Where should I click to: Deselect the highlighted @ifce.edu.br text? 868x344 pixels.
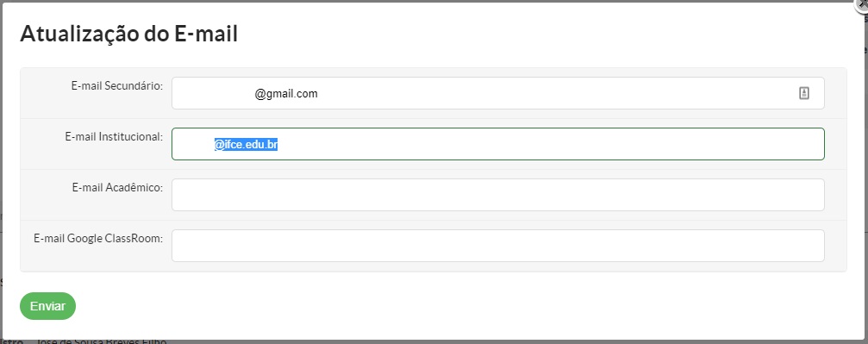[246, 145]
